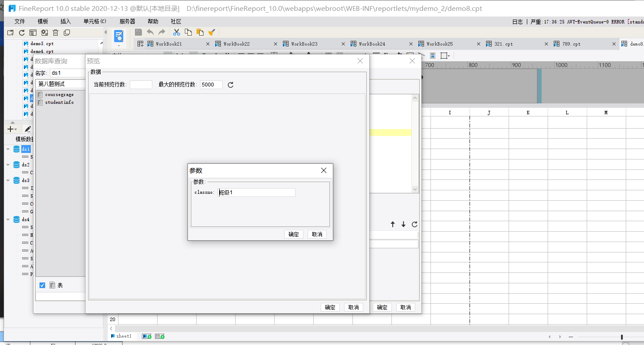Collapse the ds4 tree arrow

(8, 219)
